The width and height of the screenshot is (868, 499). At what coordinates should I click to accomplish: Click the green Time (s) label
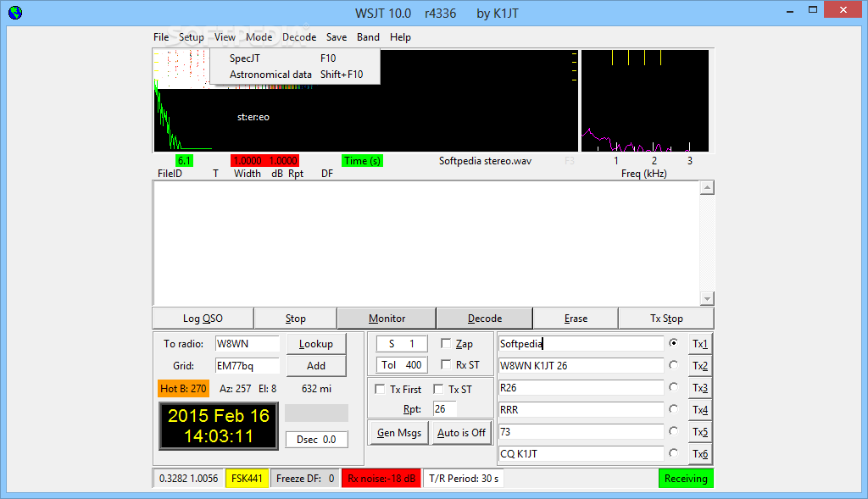click(362, 161)
